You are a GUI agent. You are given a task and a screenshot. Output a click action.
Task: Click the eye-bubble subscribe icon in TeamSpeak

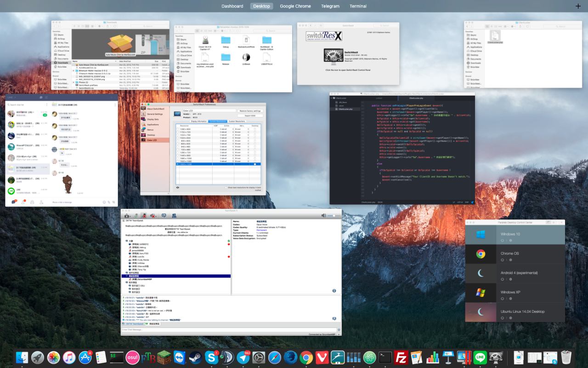coord(164,215)
